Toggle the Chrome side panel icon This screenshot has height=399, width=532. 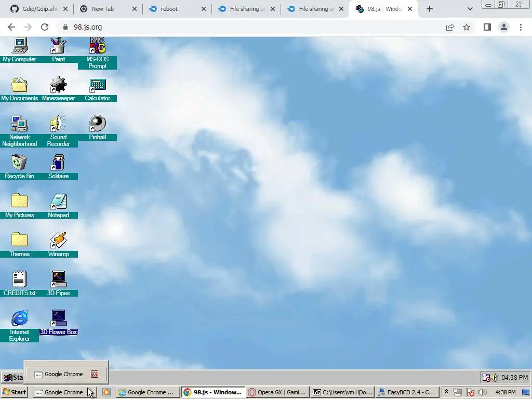click(487, 27)
